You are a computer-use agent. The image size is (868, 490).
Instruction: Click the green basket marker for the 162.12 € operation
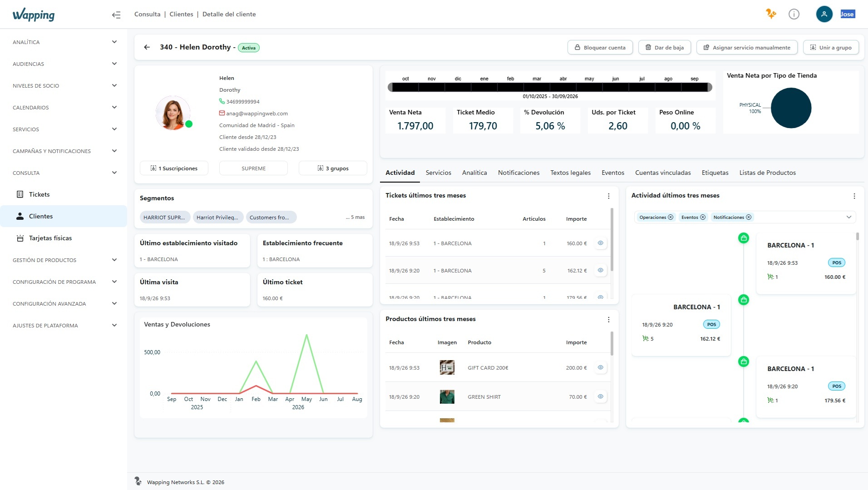[744, 300]
